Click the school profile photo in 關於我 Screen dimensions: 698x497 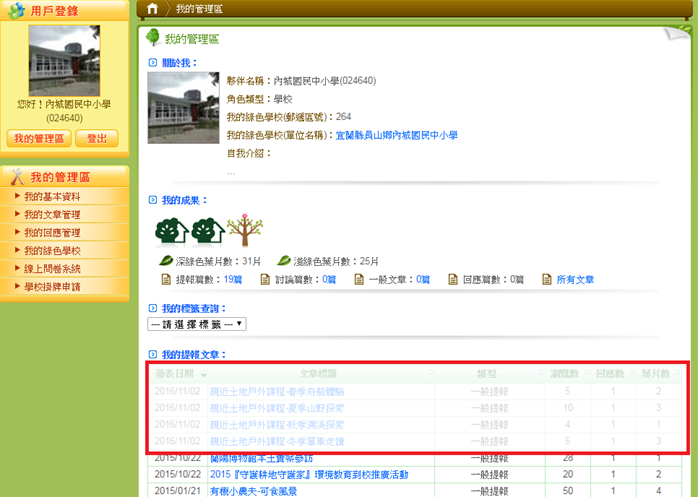click(x=182, y=109)
